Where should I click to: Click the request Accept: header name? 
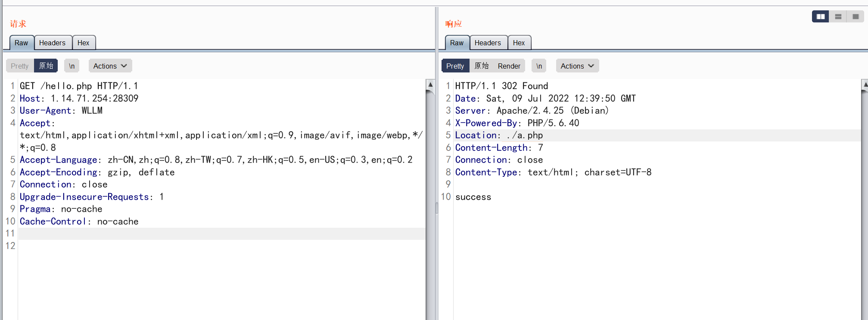37,123
